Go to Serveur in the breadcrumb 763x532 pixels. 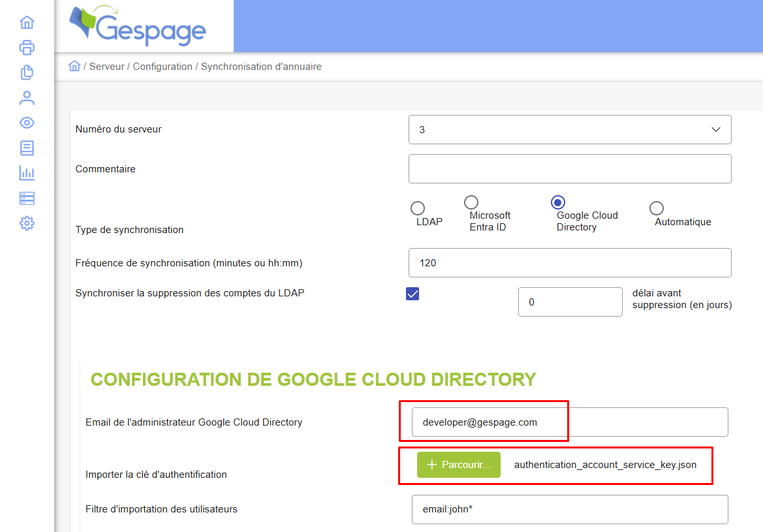click(x=106, y=66)
